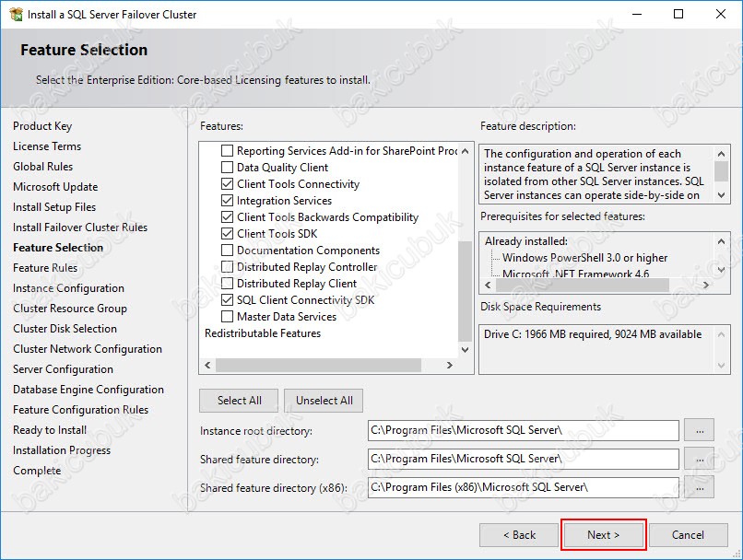Check Master Data Services feature
The width and height of the screenshot is (743, 560).
[228, 317]
